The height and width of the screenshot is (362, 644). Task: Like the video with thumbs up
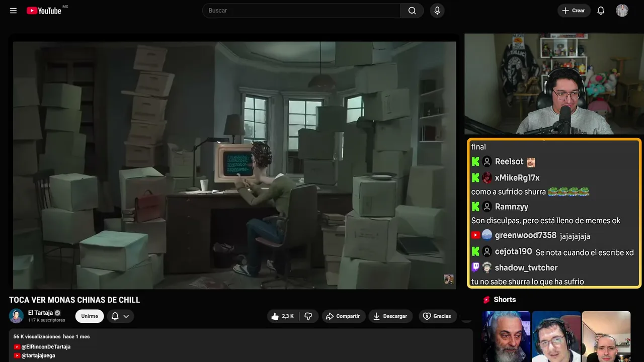(282, 316)
